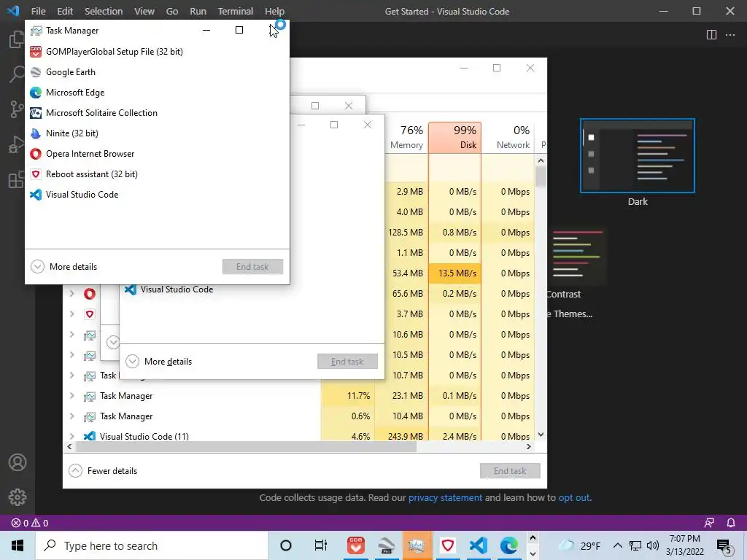
Task: Open the Edit menu in VS Code
Action: coord(65,11)
